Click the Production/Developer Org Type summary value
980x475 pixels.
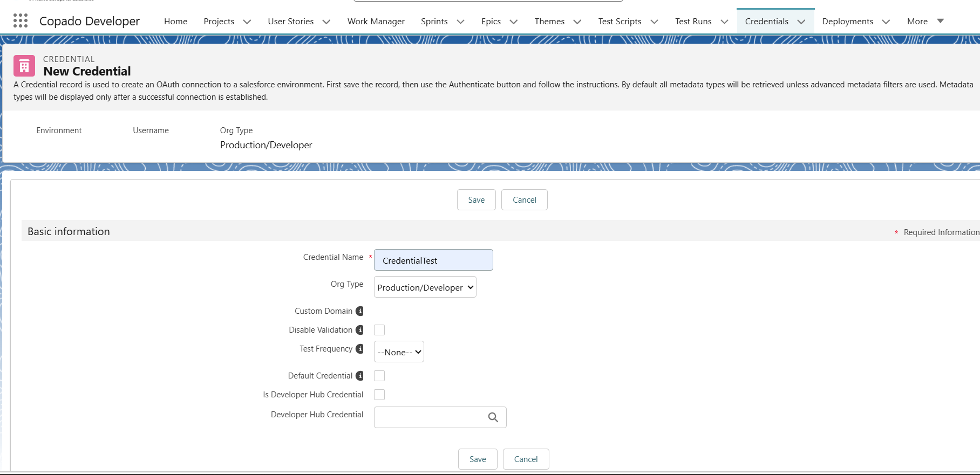[x=266, y=145]
